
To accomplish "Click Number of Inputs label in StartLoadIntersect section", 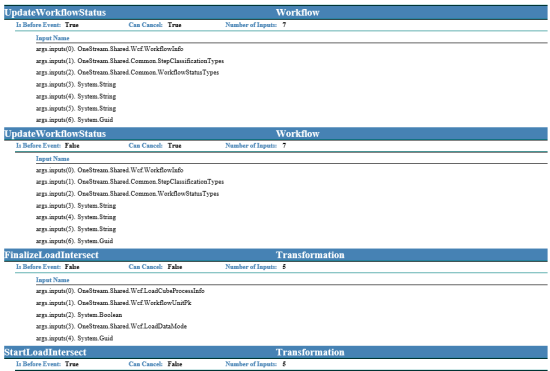I will [251, 364].
